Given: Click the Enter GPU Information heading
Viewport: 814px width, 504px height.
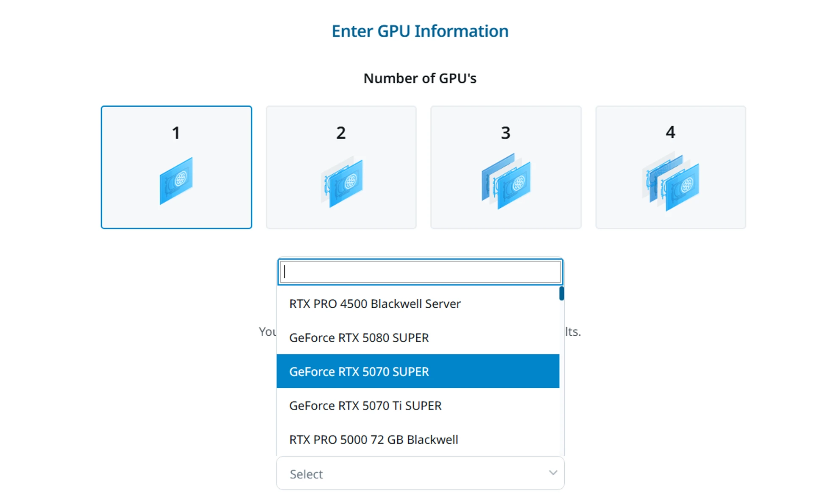Looking at the screenshot, I should coord(420,31).
